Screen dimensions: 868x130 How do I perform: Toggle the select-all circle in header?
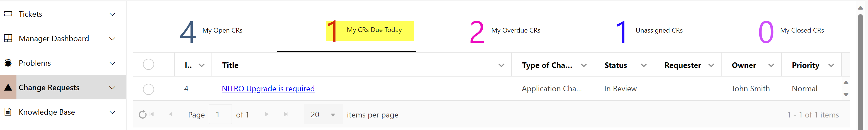pyautogui.click(x=148, y=64)
